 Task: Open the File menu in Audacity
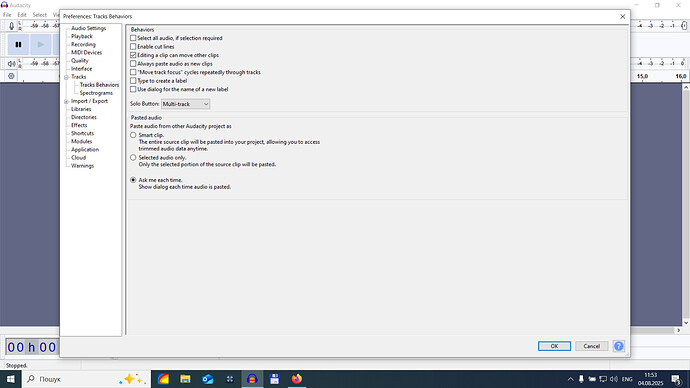pos(7,15)
